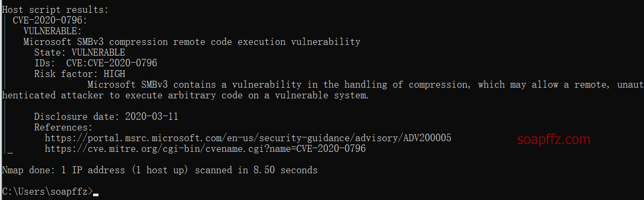Click the date '2020-03-11'
Image resolution: width=644 pixels, height=200 pixels.
[152, 117]
